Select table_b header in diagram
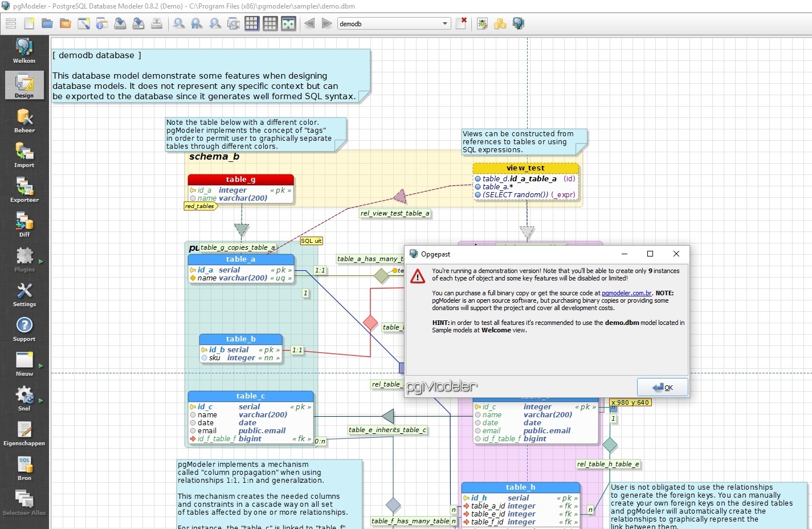Image resolution: width=812 pixels, height=529 pixels. 240,339
